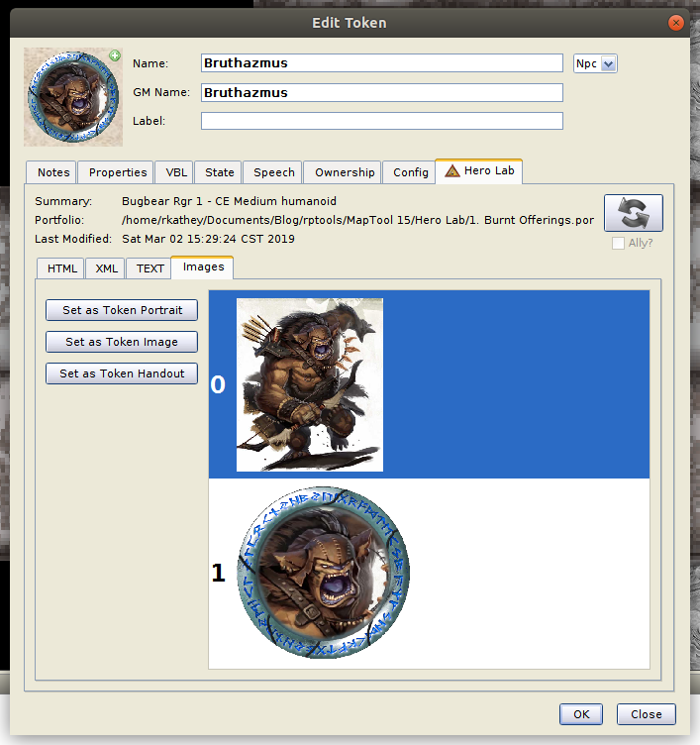Click Set as Token Portrait button
The width and height of the screenshot is (700, 745).
click(x=122, y=310)
